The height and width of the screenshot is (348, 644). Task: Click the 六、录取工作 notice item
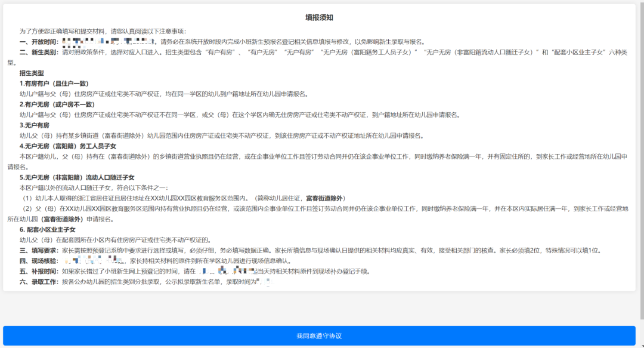point(37,282)
